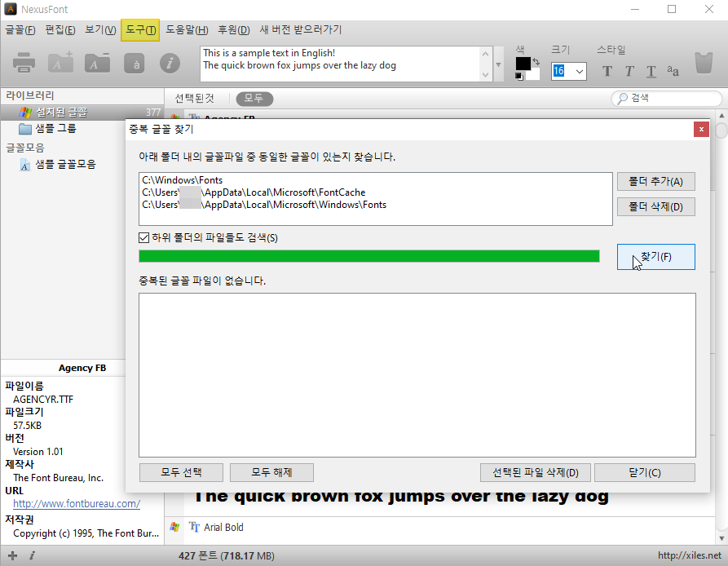Click the scroll down arrow in sample text box

click(486, 75)
